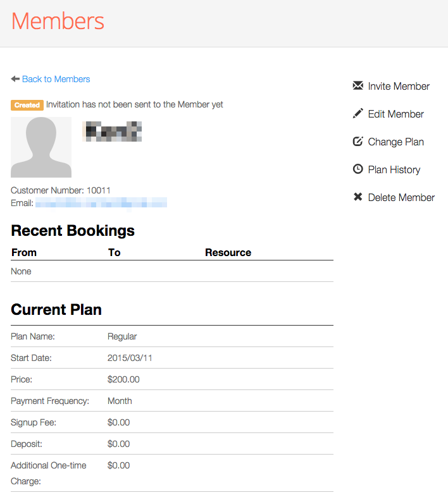Go back via the Back to Members link
The height and width of the screenshot is (502, 448).
[x=56, y=79]
